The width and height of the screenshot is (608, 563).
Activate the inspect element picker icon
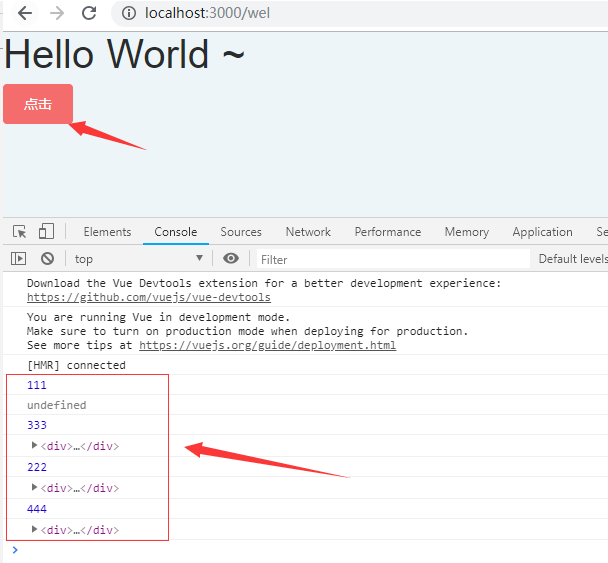[19, 231]
